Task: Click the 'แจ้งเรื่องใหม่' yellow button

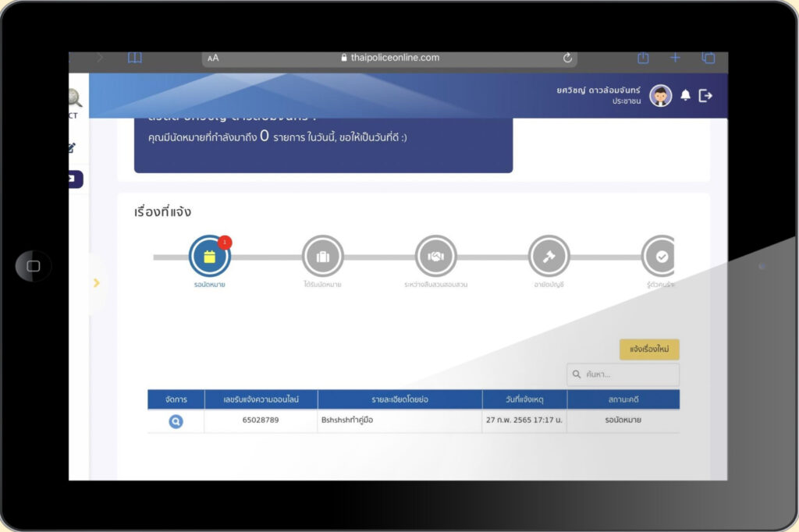Action: pos(649,349)
